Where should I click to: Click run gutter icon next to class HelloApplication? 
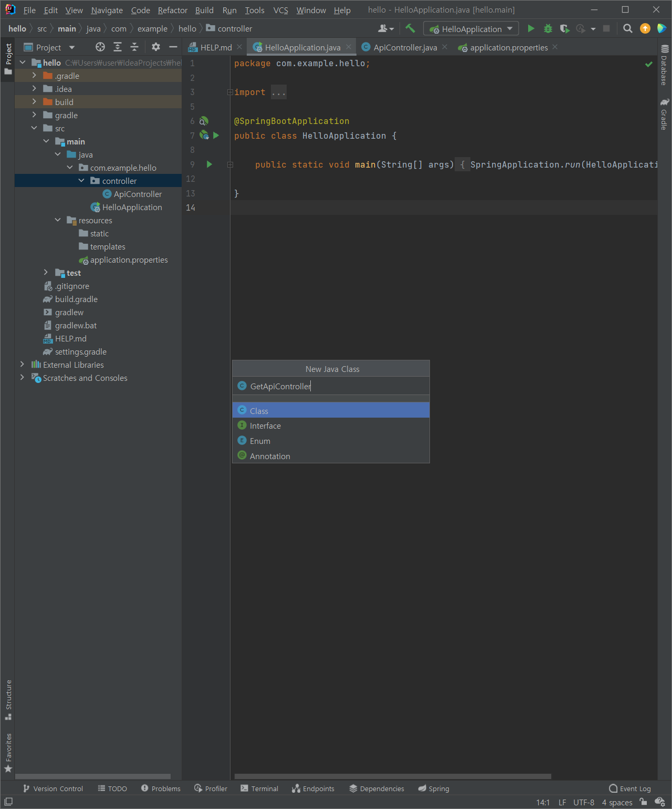[x=216, y=136]
